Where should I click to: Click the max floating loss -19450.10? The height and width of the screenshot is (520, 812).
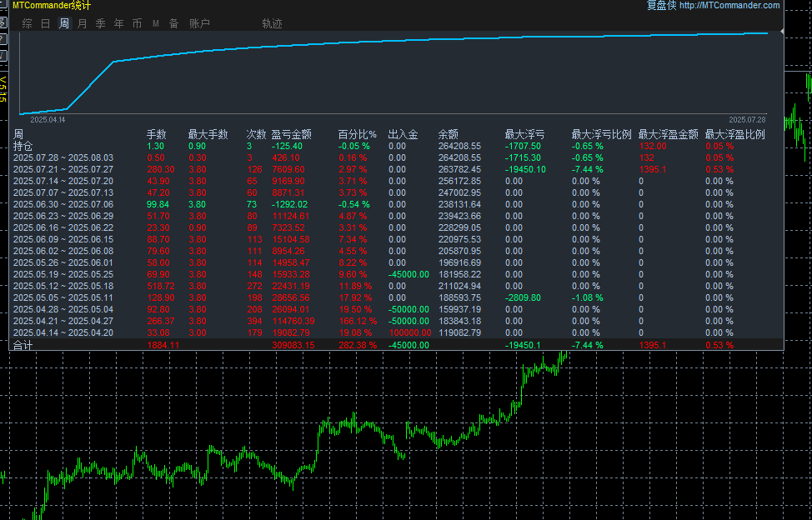525,169
